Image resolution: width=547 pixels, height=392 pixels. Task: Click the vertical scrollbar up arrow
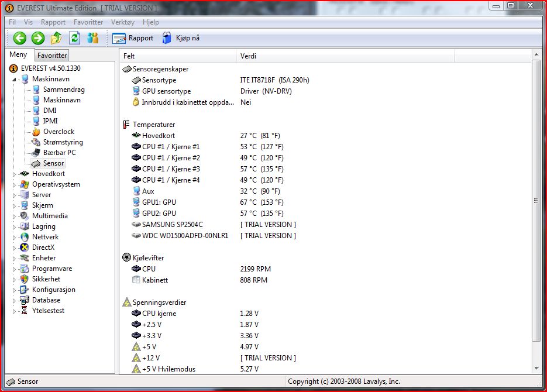pos(536,54)
